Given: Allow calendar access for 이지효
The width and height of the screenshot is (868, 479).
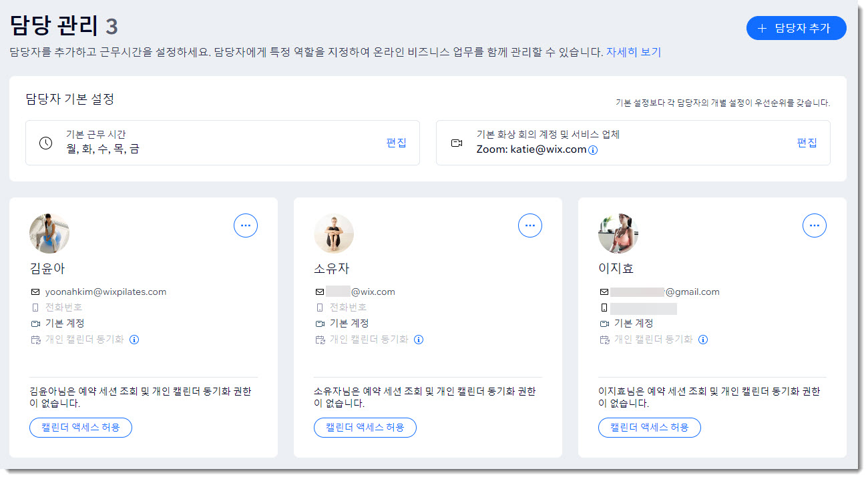Looking at the screenshot, I should click(649, 427).
